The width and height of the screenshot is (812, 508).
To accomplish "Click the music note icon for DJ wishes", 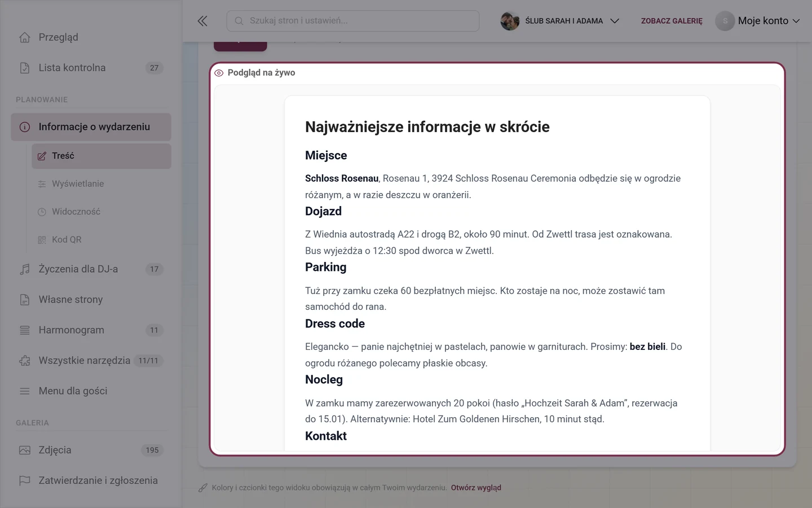I will [25, 269].
